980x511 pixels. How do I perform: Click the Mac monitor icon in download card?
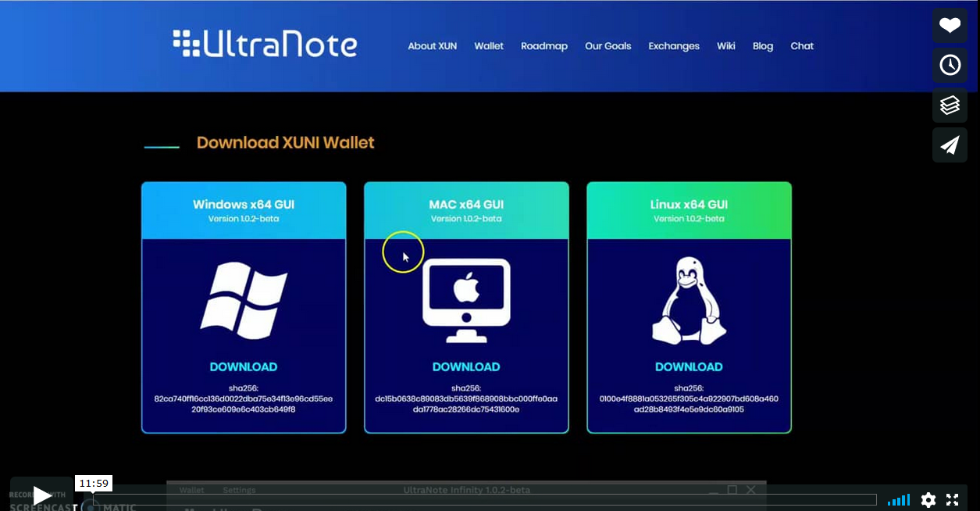tap(466, 301)
